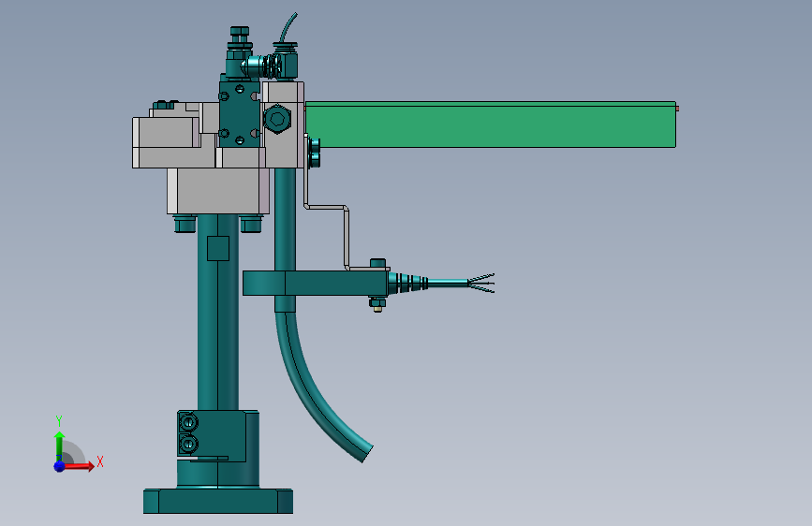Click the blue origin ball of the triad
The height and width of the screenshot is (526, 812).
click(59, 466)
